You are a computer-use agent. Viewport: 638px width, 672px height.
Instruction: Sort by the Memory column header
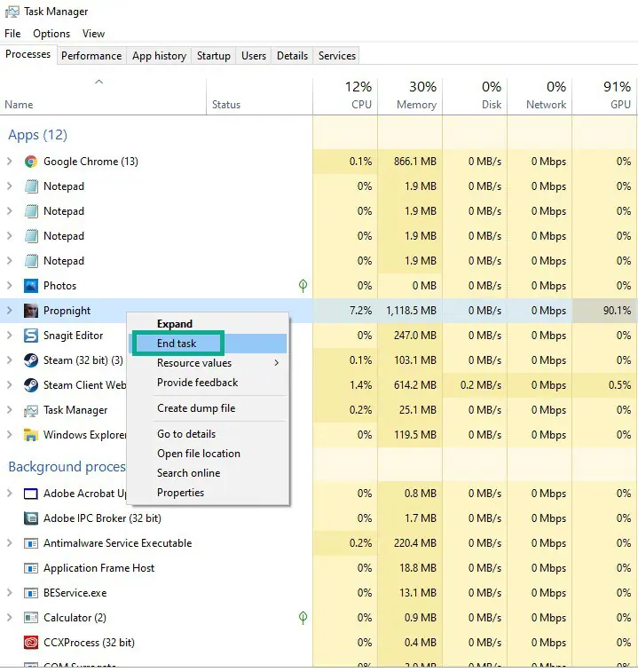[410, 97]
